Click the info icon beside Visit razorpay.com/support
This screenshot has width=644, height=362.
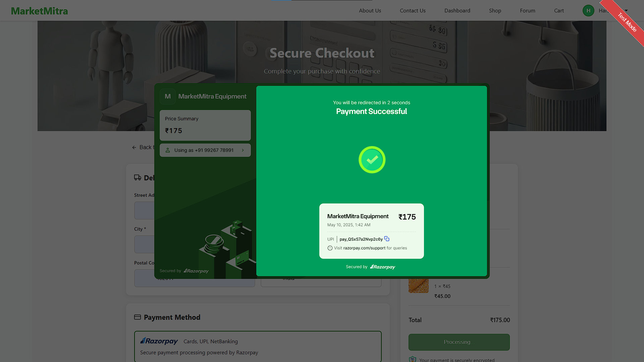(x=330, y=248)
